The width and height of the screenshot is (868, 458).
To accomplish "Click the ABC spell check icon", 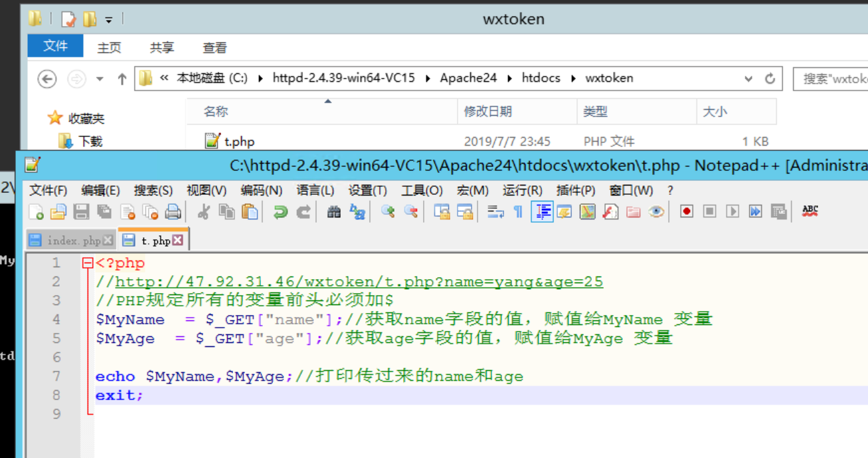I will point(810,211).
